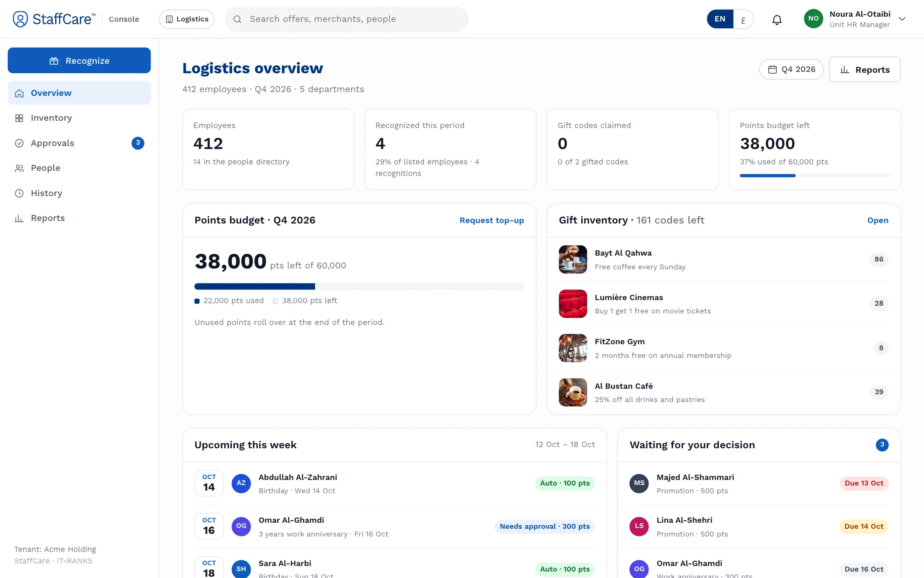Open Reports in the sidebar
Image resolution: width=924 pixels, height=578 pixels.
tap(79, 218)
